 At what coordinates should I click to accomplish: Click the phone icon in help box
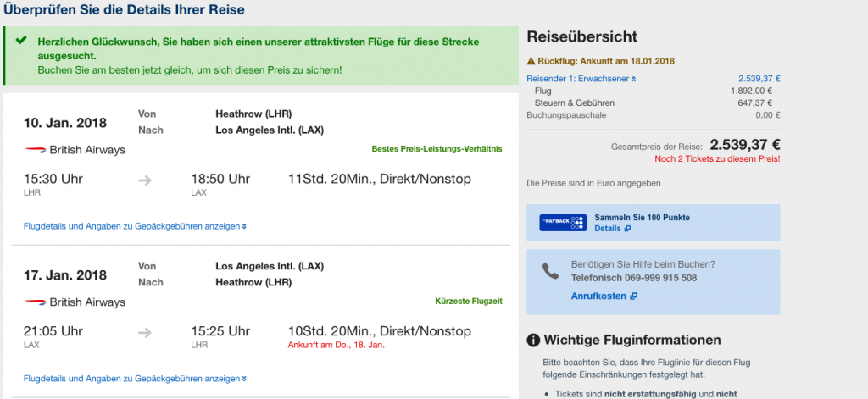551,271
